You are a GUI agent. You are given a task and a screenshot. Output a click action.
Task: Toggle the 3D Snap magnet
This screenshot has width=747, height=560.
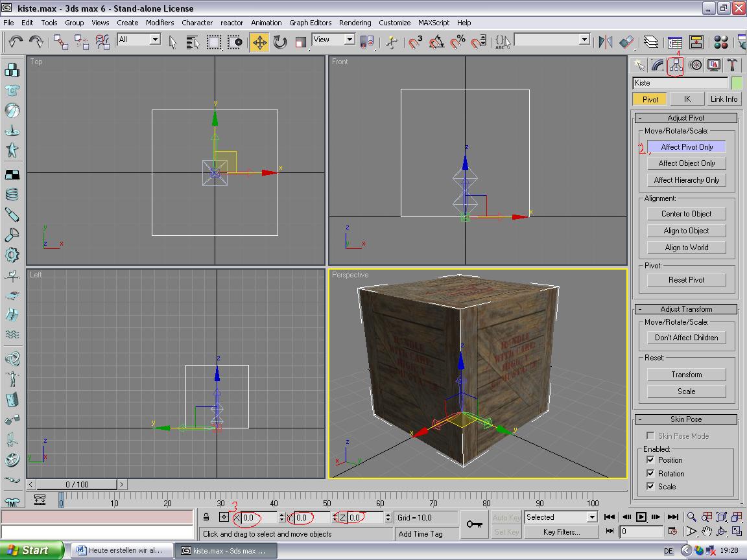pos(414,42)
